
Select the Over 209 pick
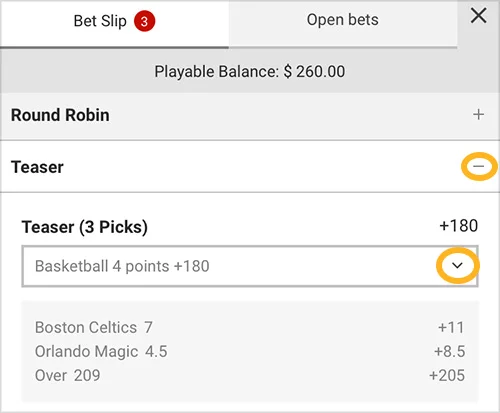[x=68, y=375]
